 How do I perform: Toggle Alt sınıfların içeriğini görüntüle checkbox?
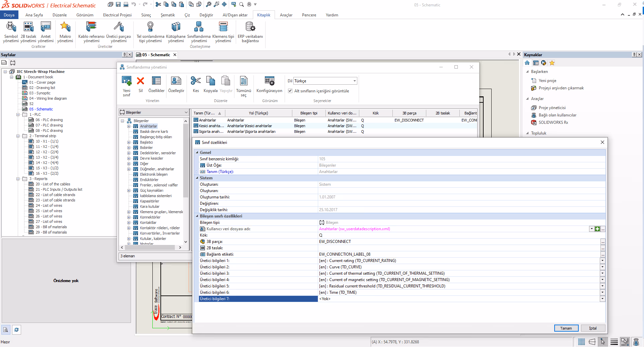point(290,91)
